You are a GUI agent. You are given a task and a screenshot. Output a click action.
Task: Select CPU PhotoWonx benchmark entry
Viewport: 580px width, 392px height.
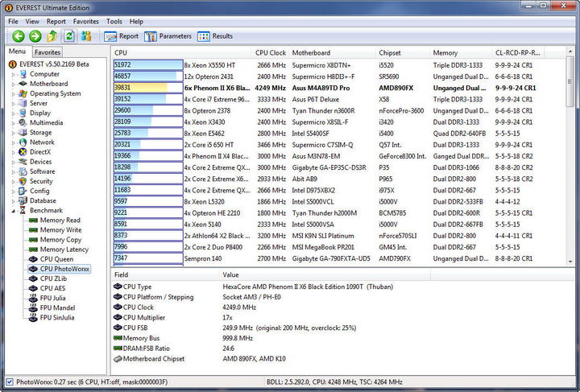[x=64, y=269]
